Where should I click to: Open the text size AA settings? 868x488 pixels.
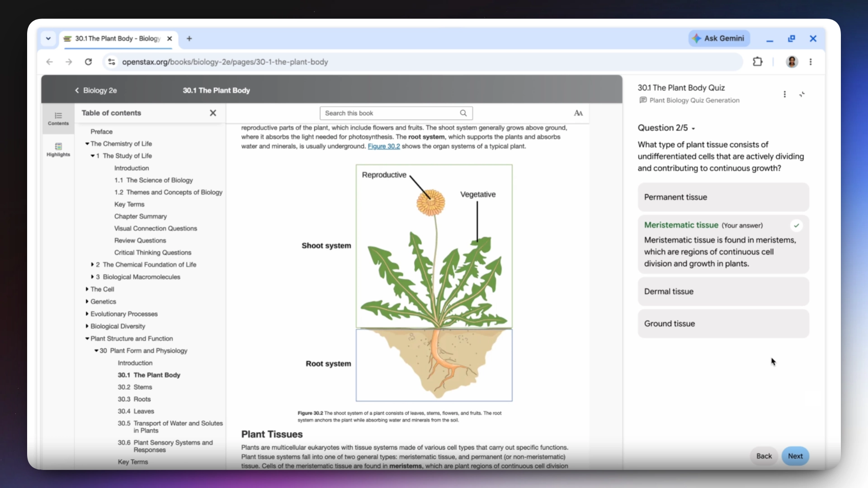[x=578, y=113]
